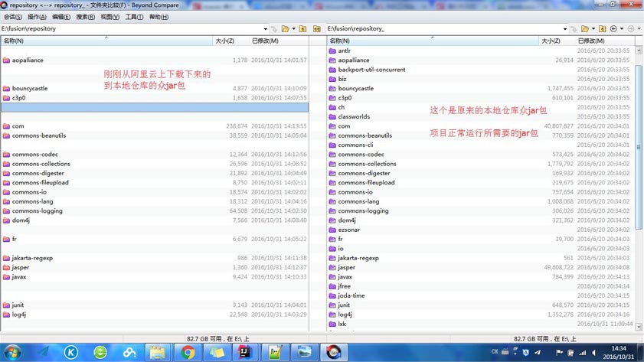
Task: Open the K icon app in taskbar
Action: [71, 353]
